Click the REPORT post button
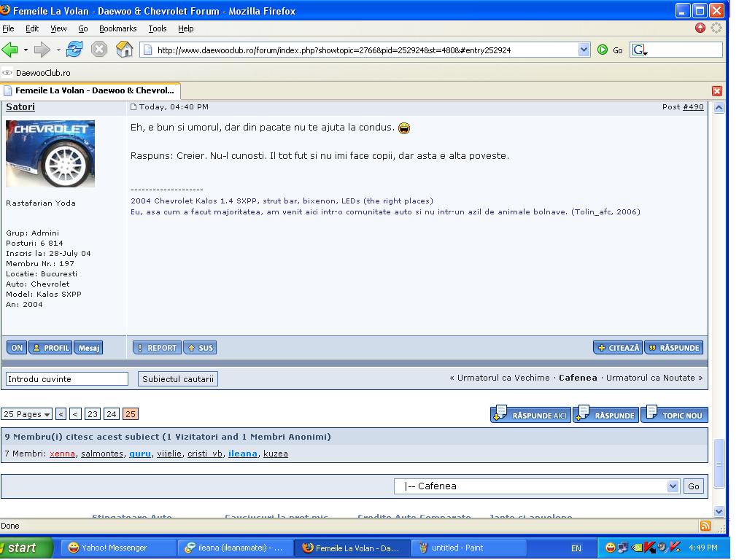The width and height of the screenshot is (747, 560). 156,348
